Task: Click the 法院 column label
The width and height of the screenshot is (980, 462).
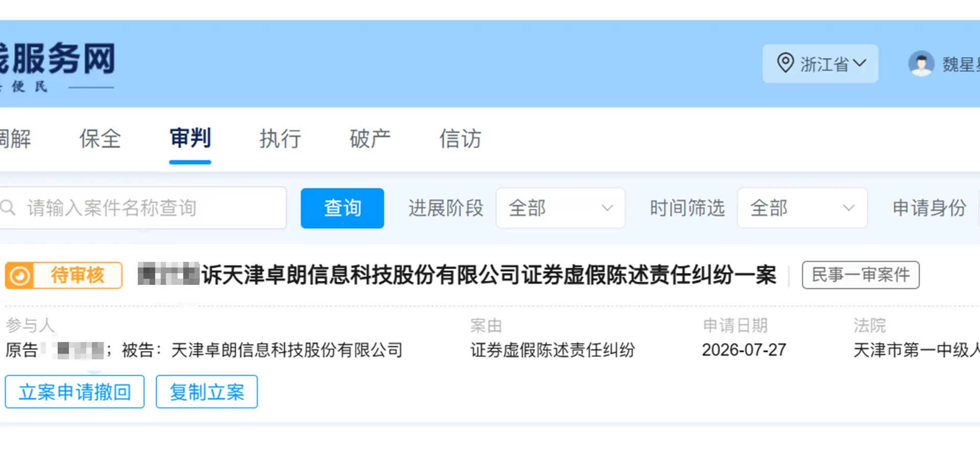Action: point(870,325)
